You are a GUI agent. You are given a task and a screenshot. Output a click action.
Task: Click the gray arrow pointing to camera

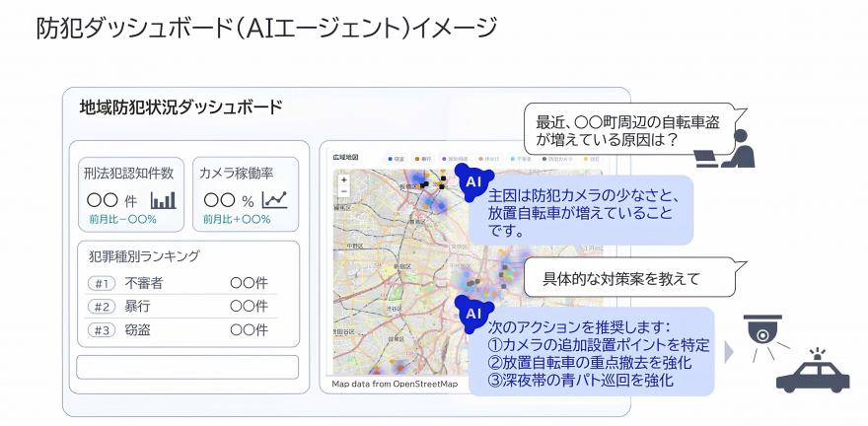pyautogui.click(x=729, y=352)
